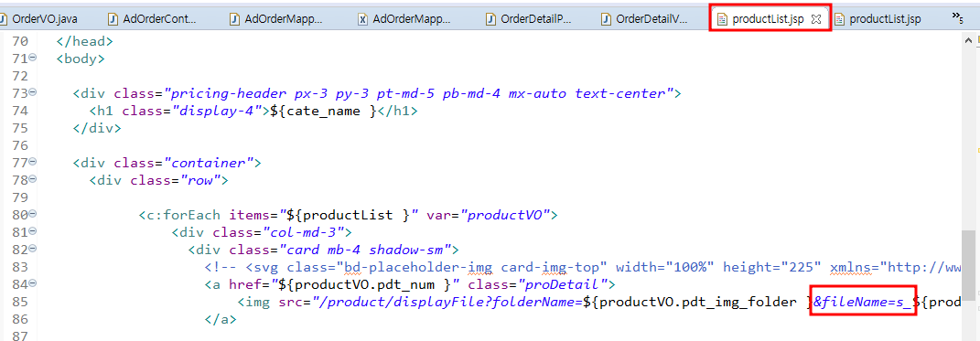Open the inactive productList.jsp tab without close icon
980x341 pixels.
point(878,18)
